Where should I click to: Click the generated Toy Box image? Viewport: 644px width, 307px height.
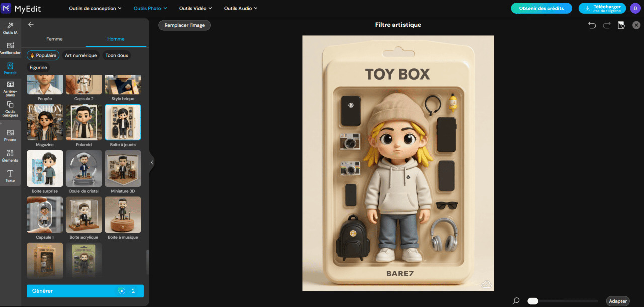[x=398, y=163]
